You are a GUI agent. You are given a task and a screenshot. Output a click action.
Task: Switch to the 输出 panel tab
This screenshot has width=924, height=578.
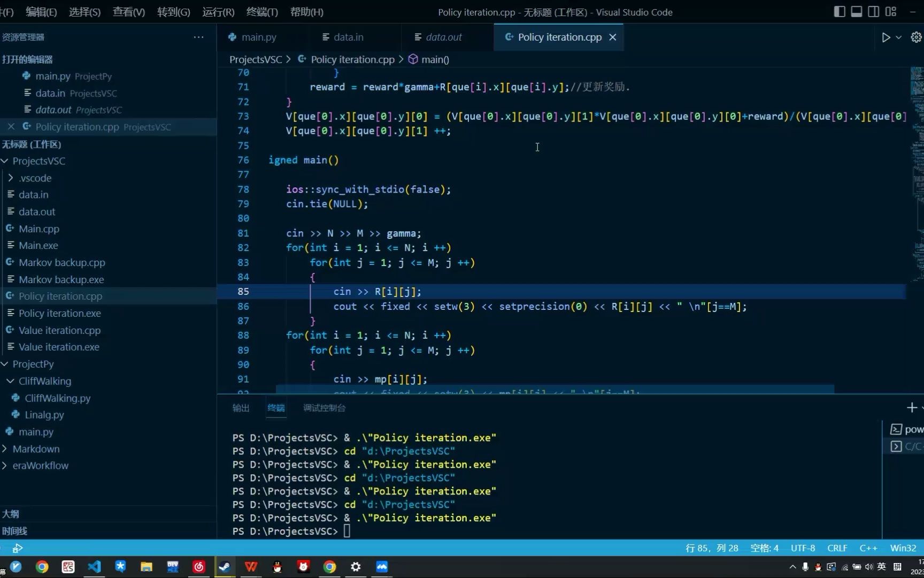tap(241, 408)
